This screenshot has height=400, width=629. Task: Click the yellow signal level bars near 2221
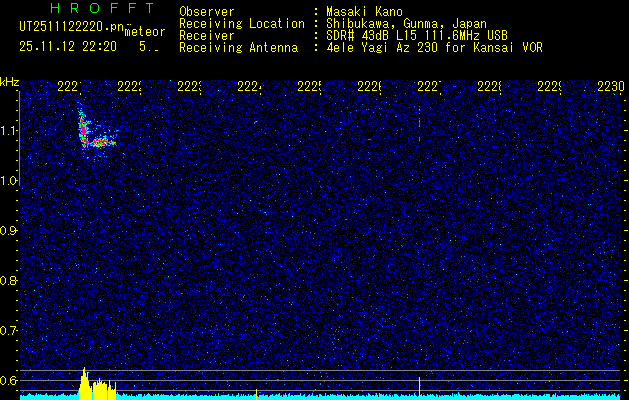point(97,384)
